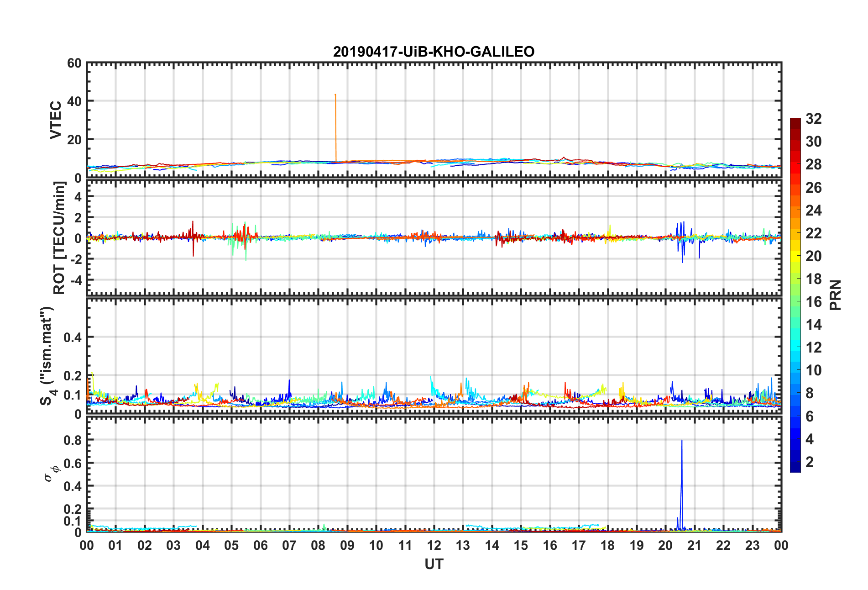Screen dimensions: 868x590
Task: Click the green section of colorbar near 16
Action: pos(795,302)
